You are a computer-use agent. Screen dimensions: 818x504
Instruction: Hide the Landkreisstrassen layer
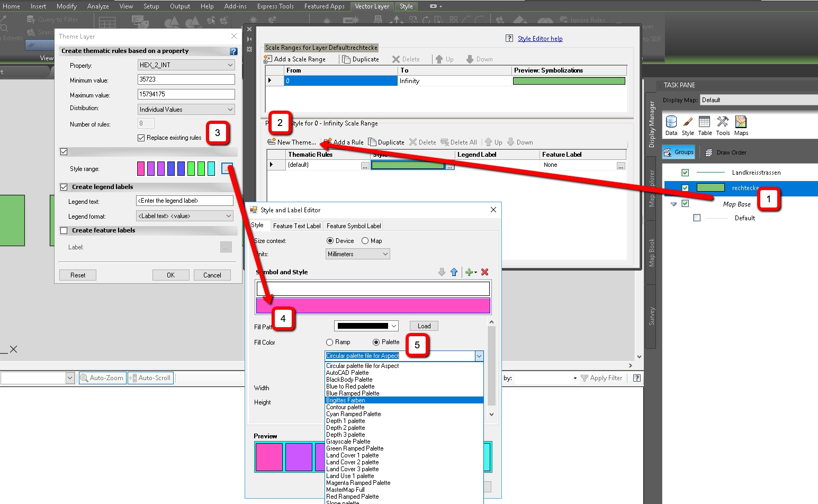(685, 172)
